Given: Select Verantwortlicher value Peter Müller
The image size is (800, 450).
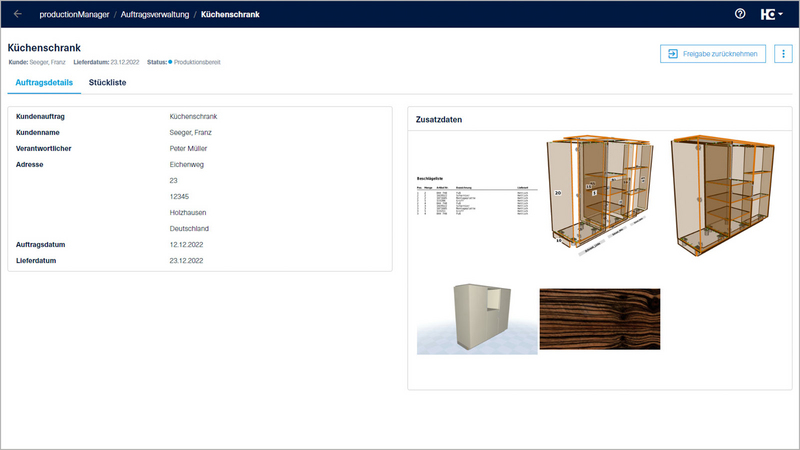Looking at the screenshot, I should [x=188, y=148].
